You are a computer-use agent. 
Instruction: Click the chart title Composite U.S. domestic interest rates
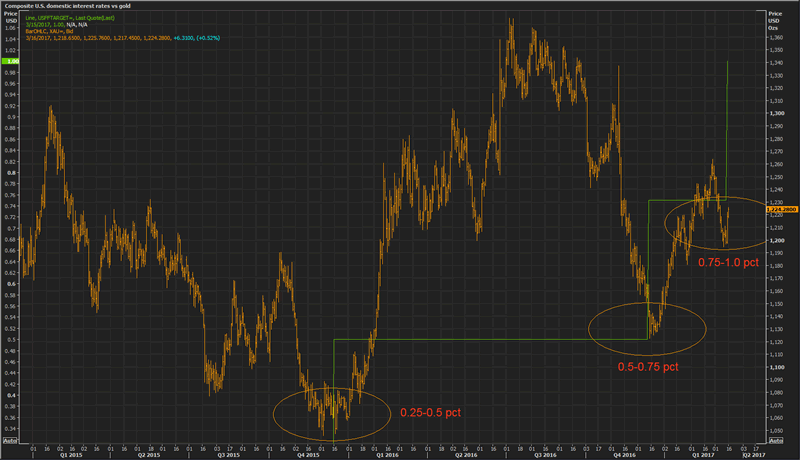click(x=67, y=6)
